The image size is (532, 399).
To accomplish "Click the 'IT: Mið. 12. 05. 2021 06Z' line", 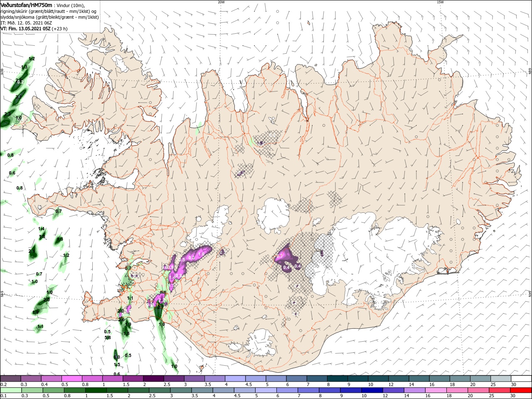I will tap(26, 23).
